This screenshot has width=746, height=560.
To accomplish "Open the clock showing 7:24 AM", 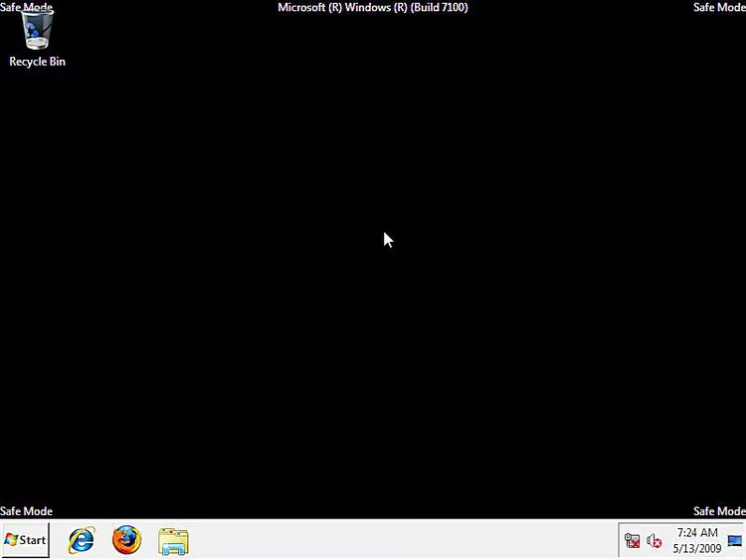I will click(x=696, y=533).
